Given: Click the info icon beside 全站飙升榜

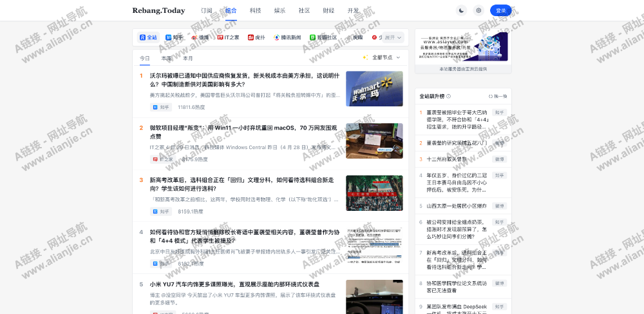Looking at the screenshot, I should pyautogui.click(x=448, y=96).
